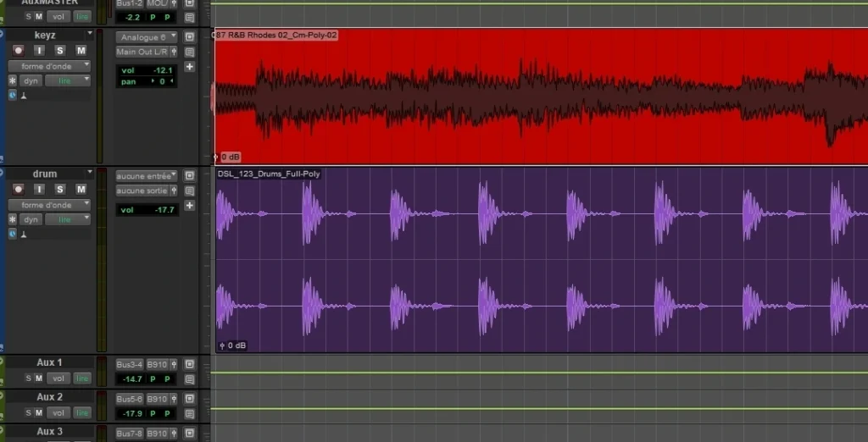Add a send with drum plus button
This screenshot has height=442, width=868.
pos(189,206)
